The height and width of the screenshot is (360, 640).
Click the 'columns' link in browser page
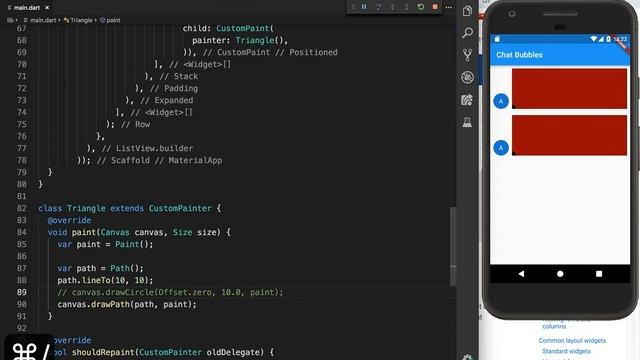click(554, 327)
